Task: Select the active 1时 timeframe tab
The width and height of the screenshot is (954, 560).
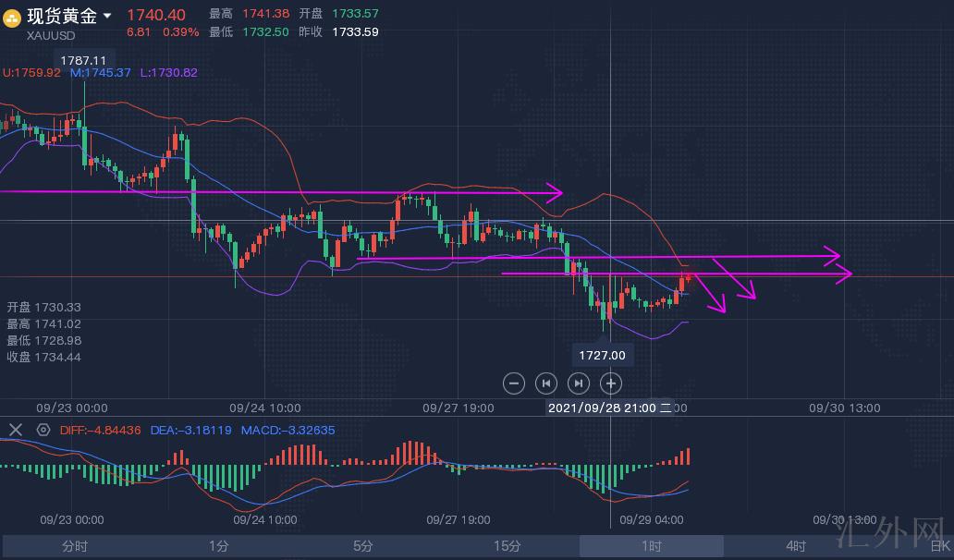Action: (x=651, y=546)
